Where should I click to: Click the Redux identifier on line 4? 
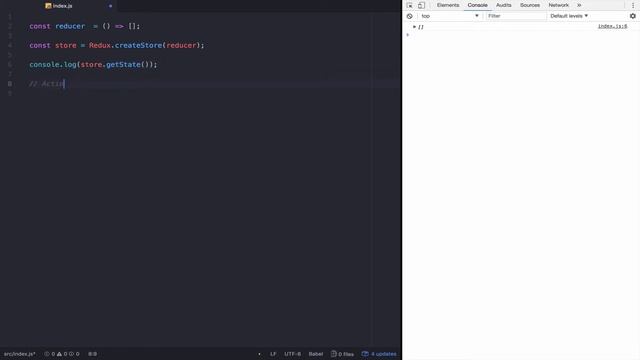(100, 45)
